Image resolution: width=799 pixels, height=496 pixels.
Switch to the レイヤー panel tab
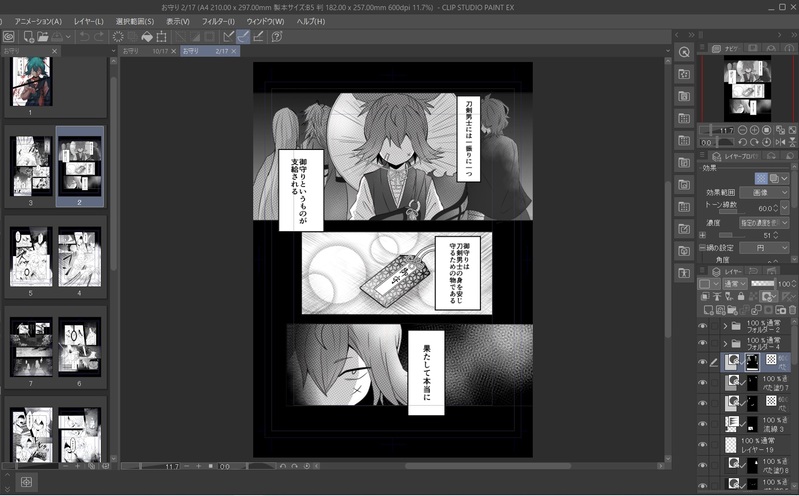[728, 271]
